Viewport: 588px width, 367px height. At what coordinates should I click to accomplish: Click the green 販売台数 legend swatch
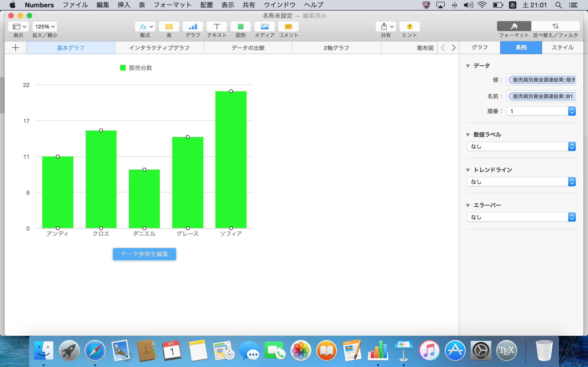pyautogui.click(x=123, y=68)
